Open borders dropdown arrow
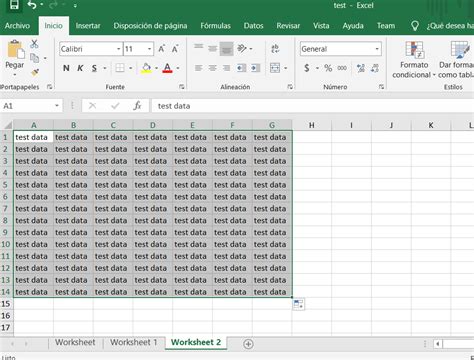Screen dimensions: 474x360 click(x=130, y=68)
